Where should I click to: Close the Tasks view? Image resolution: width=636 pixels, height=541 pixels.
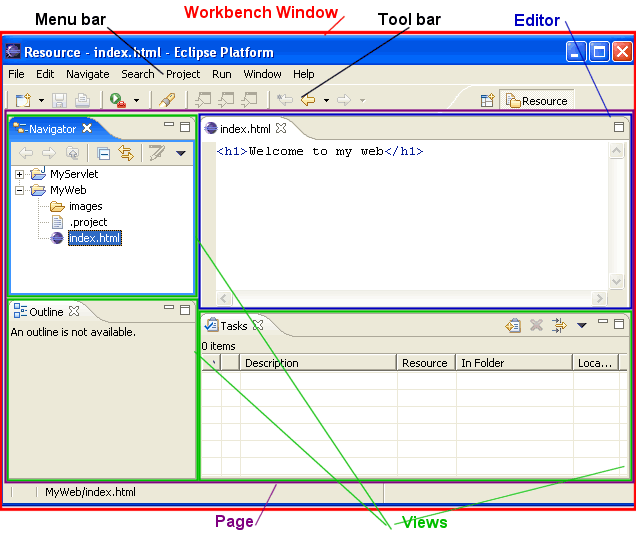(x=258, y=325)
